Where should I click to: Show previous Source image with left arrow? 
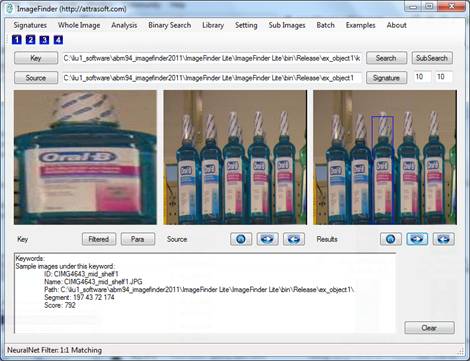point(294,239)
